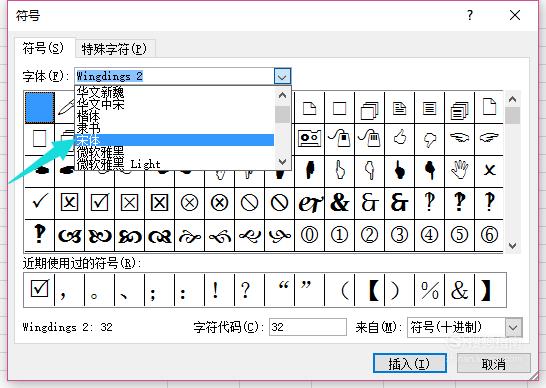Image resolution: width=546 pixels, height=388 pixels.
Task: Pick recently used opening double quote
Action: pos(279,290)
